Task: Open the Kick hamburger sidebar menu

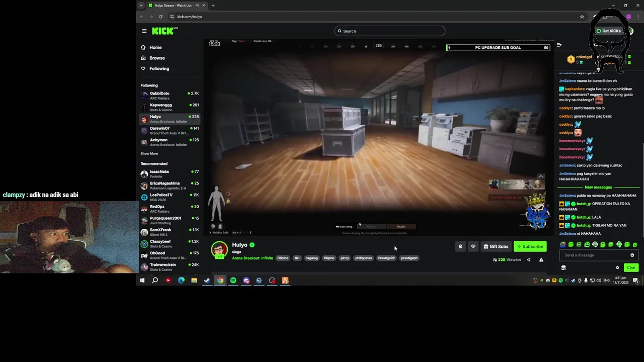Action: point(144,31)
